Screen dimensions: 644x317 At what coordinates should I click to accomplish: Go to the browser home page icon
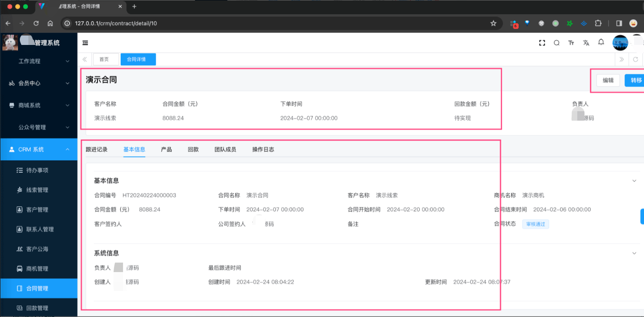pyautogui.click(x=50, y=23)
